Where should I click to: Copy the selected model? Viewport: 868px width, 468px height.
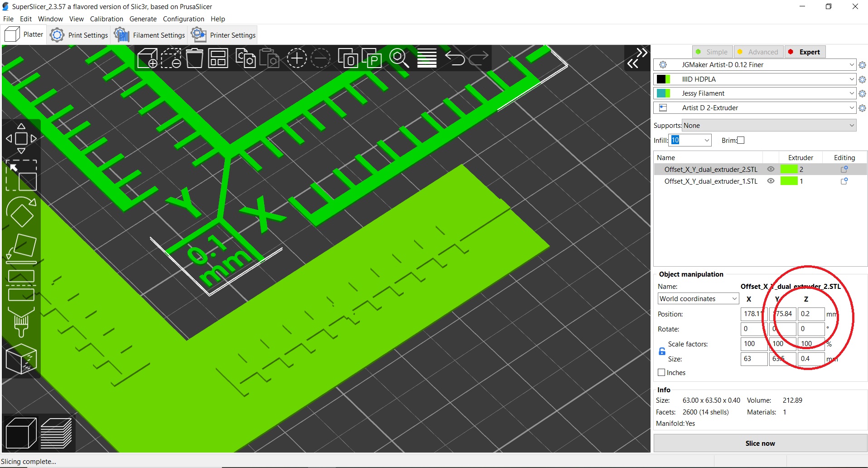point(246,58)
